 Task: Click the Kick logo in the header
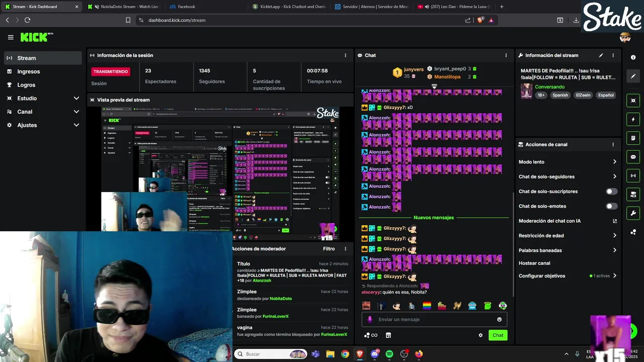pos(37,37)
